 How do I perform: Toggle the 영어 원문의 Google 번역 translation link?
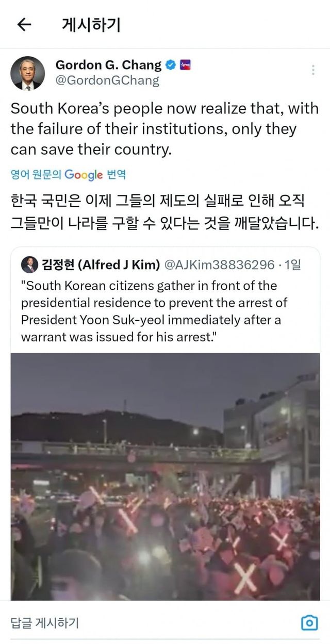[68, 175]
